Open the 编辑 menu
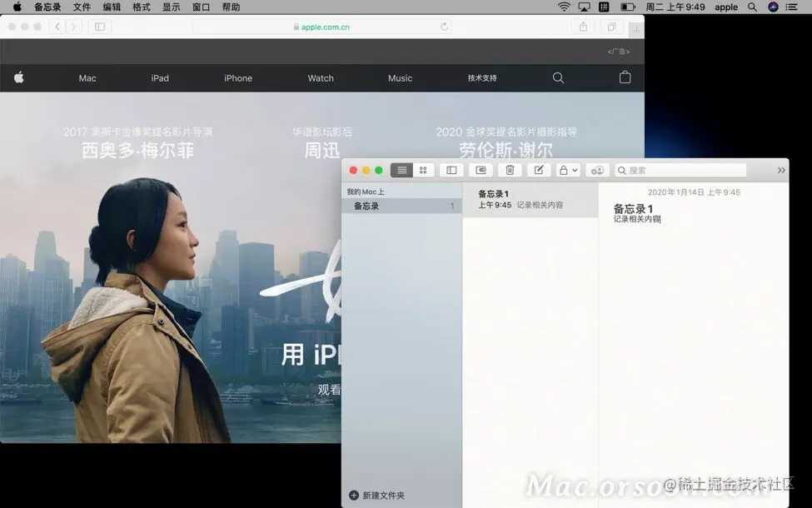Screen dimensions: 812x508 coord(112,7)
